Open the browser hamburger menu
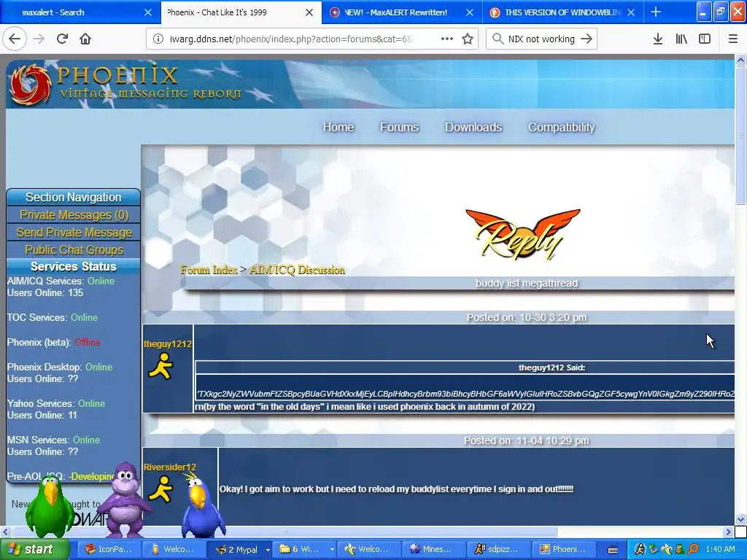The width and height of the screenshot is (747, 560). (x=732, y=39)
